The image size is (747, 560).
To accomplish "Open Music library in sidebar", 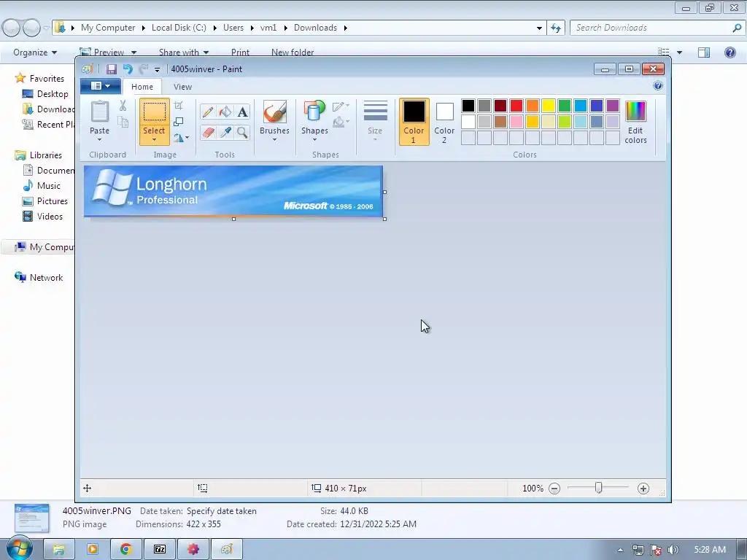I will [x=49, y=186].
